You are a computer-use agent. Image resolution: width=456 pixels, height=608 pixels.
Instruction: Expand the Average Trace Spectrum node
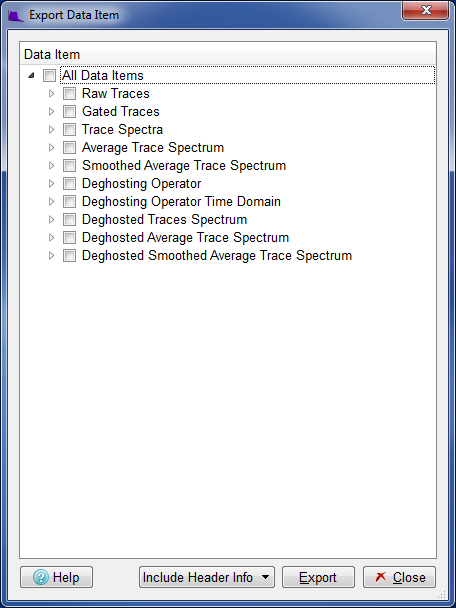point(51,147)
